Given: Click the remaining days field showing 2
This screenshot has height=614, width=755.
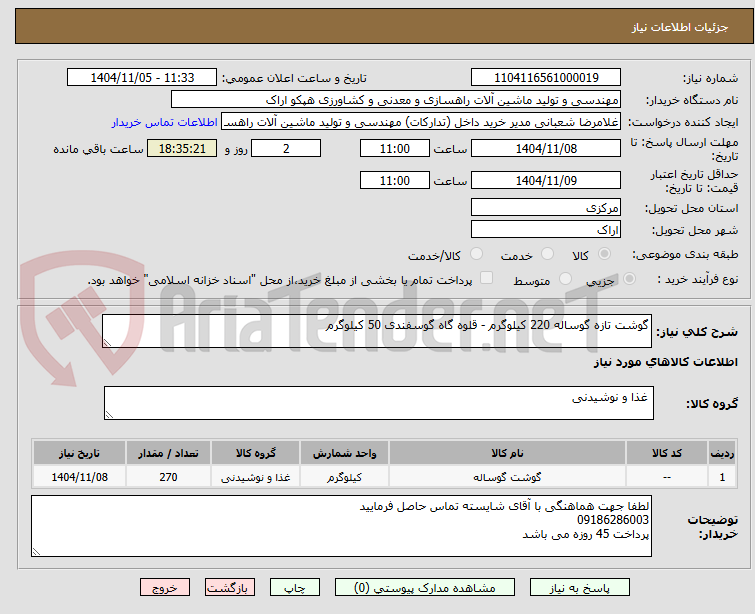Looking at the screenshot, I should pyautogui.click(x=286, y=148).
